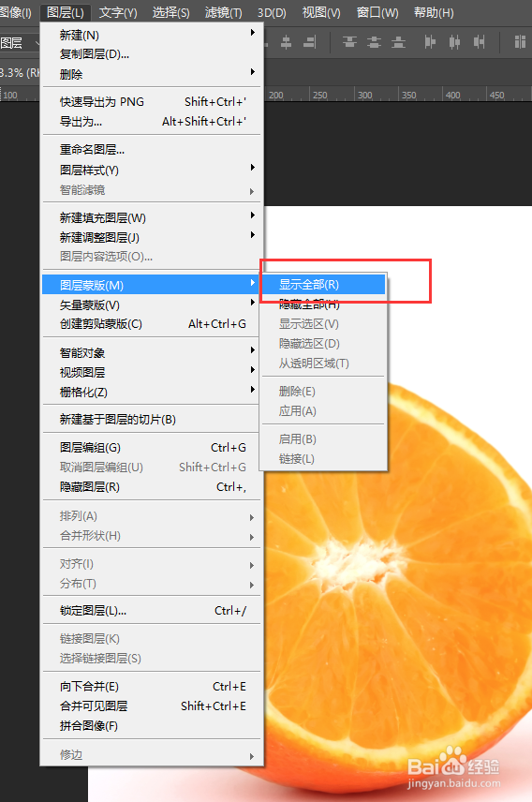
Task: Expand 视频图层 submenu arrow
Action: tap(252, 370)
